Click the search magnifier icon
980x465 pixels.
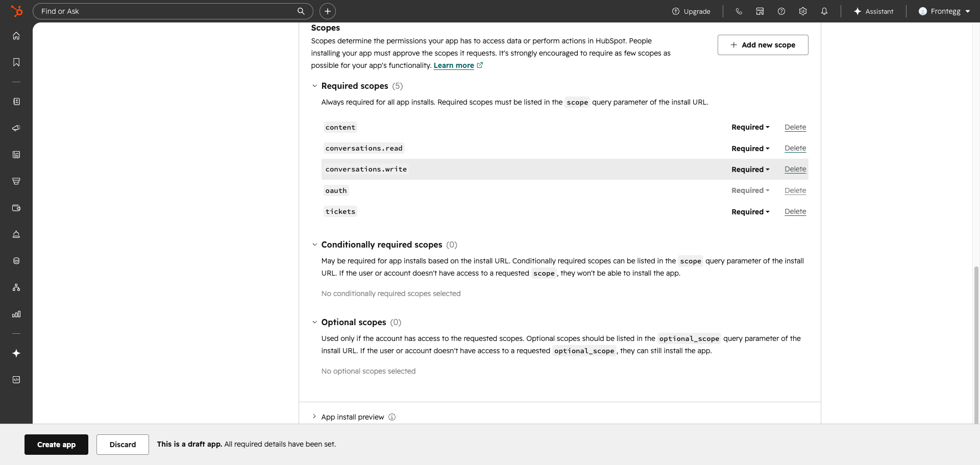click(x=301, y=11)
